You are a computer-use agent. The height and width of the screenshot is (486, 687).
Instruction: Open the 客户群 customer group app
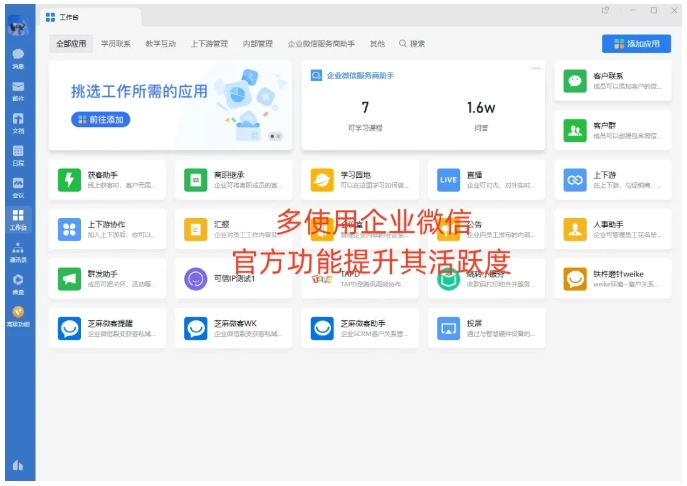[x=613, y=130]
